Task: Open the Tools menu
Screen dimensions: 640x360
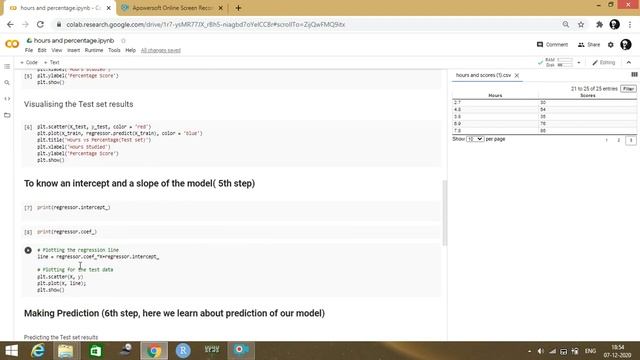Action: point(114,50)
